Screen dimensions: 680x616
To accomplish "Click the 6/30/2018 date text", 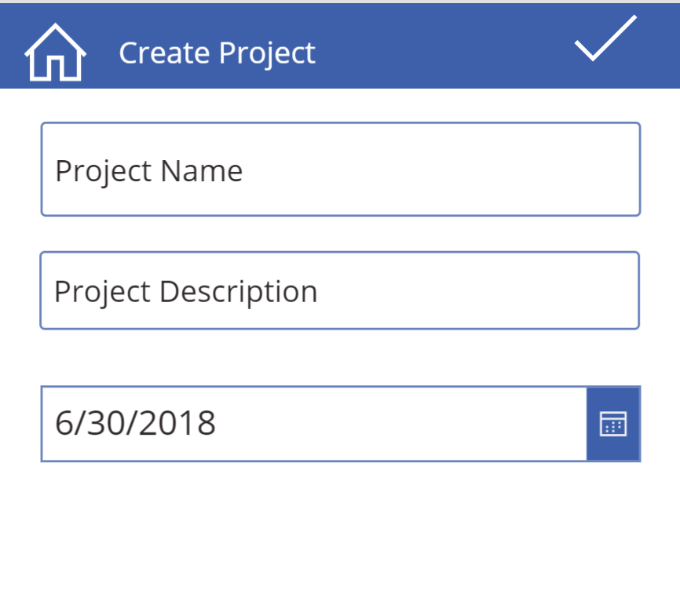I will pyautogui.click(x=135, y=424).
